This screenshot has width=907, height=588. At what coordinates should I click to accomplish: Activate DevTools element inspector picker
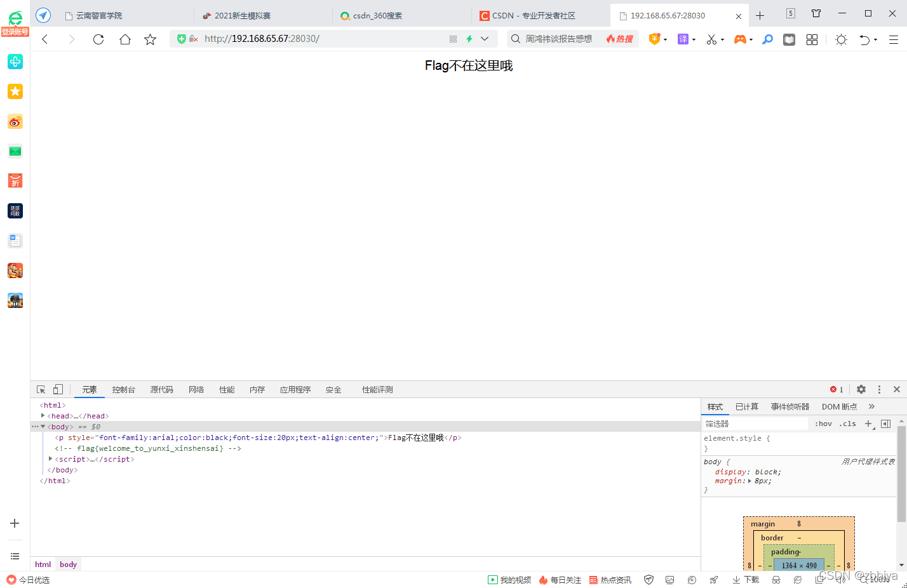coord(41,389)
